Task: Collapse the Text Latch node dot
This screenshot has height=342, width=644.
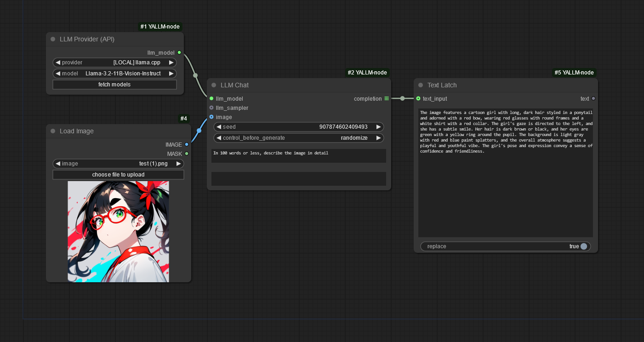Action: 421,85
